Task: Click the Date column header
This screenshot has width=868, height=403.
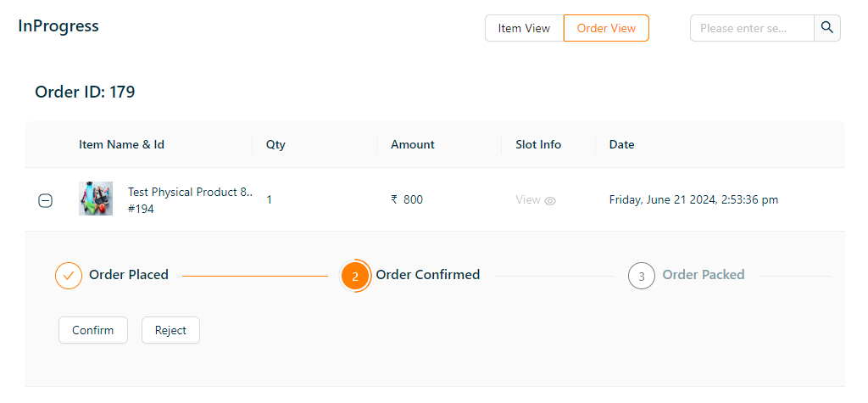Action: 621,144
